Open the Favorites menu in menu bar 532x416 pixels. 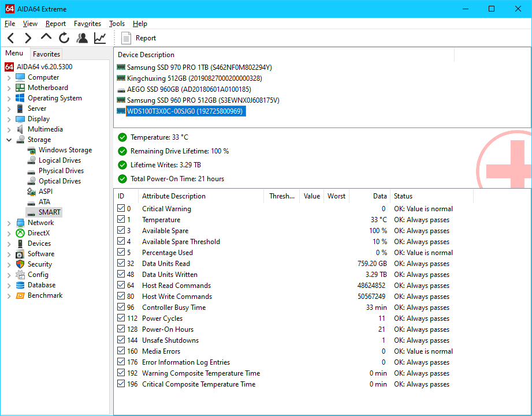[88, 24]
